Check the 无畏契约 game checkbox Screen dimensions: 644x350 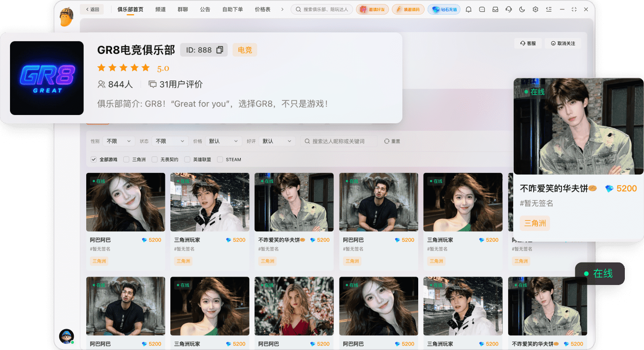pyautogui.click(x=155, y=160)
